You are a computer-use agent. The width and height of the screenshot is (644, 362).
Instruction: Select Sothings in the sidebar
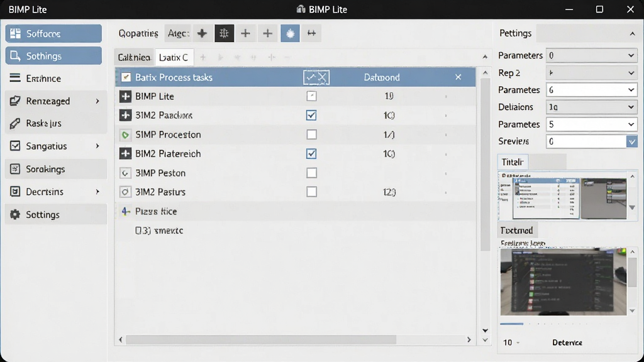click(53, 56)
